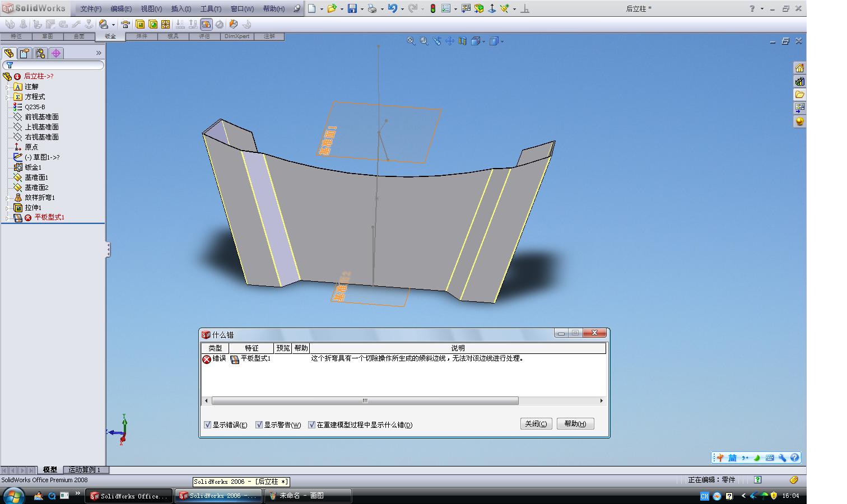Toggle the 显示警告(W) checkbox
Screen dimensions: 847x504
click(x=259, y=424)
